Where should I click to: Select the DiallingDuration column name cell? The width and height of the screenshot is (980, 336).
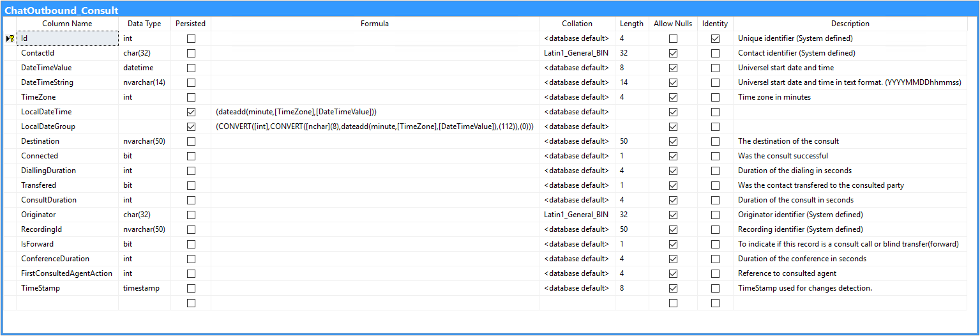coord(67,171)
